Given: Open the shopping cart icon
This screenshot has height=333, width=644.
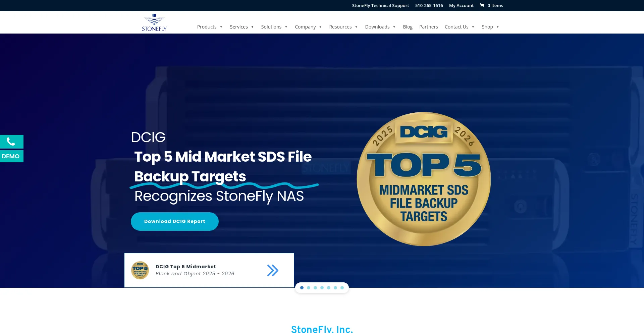Looking at the screenshot, I should click(482, 5).
